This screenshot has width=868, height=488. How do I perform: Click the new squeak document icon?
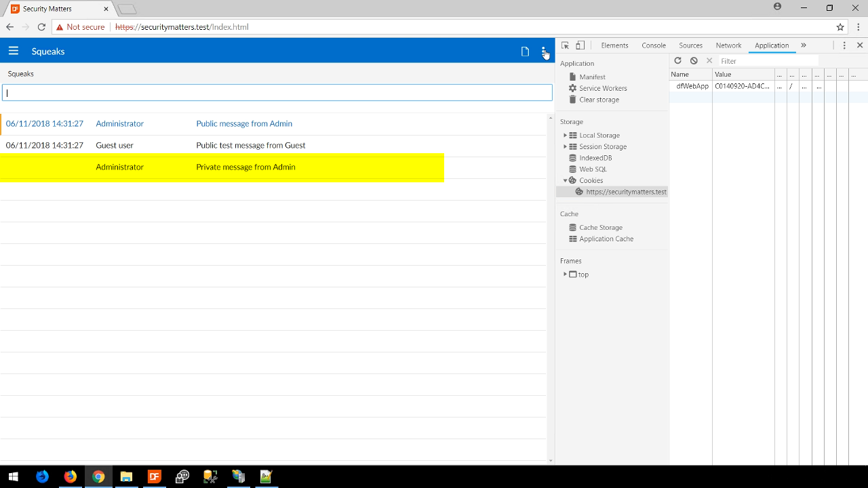pyautogui.click(x=525, y=52)
